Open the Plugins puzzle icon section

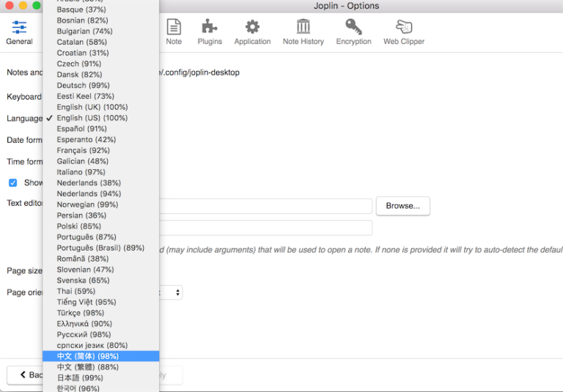pos(210,32)
